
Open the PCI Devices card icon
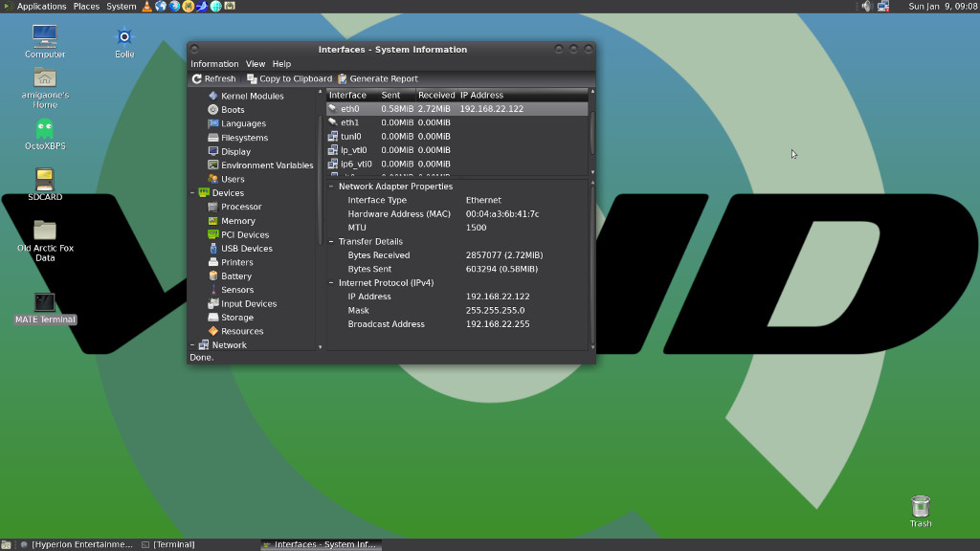pos(213,234)
